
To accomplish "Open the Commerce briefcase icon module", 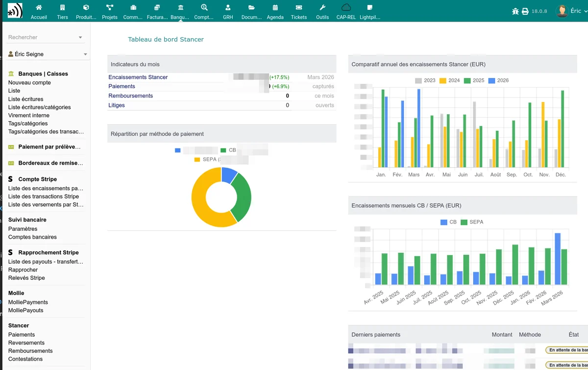I will point(133,8).
